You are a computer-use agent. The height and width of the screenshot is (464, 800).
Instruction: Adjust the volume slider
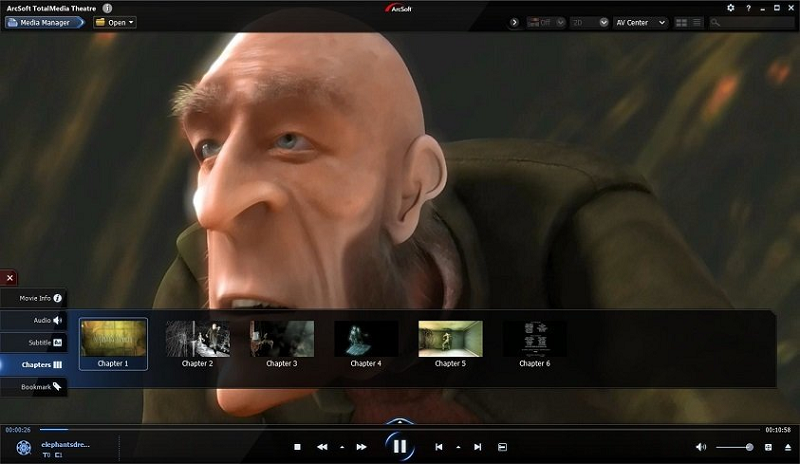pos(736,447)
